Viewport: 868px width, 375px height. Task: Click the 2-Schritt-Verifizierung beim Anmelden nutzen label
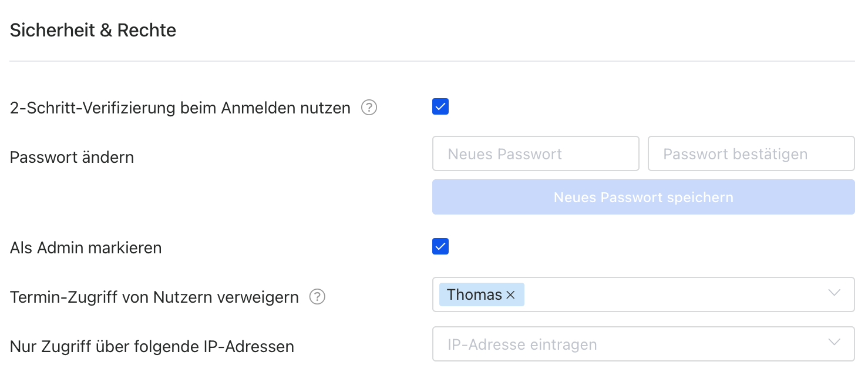point(180,108)
